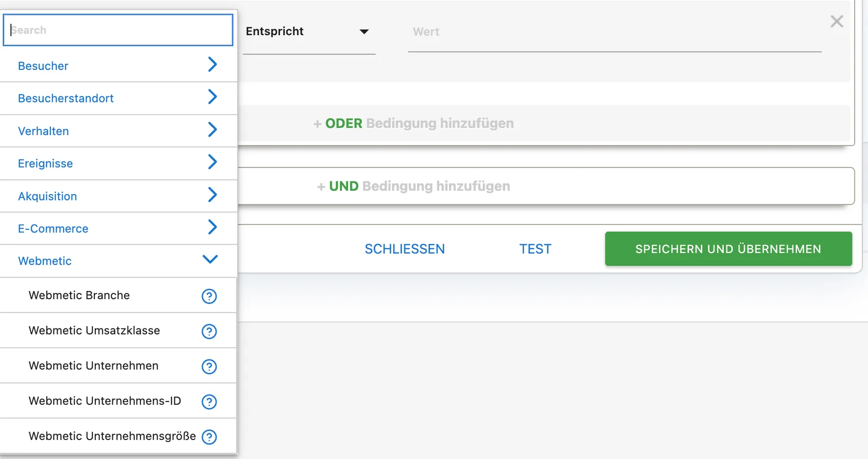
Task: Expand the E-Commerce chevron
Action: tap(212, 227)
